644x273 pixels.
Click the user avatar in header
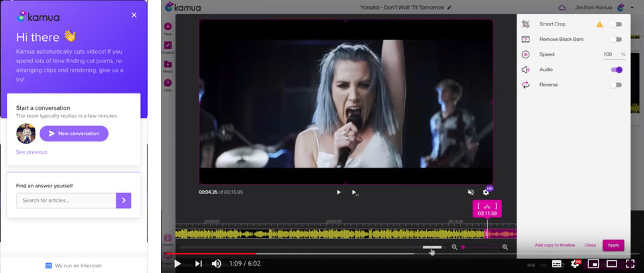point(621,7)
